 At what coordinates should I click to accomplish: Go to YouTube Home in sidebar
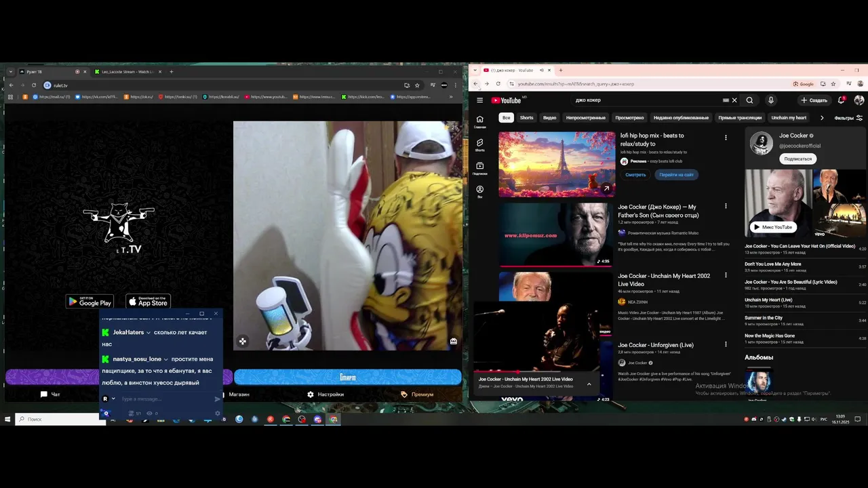pyautogui.click(x=479, y=121)
